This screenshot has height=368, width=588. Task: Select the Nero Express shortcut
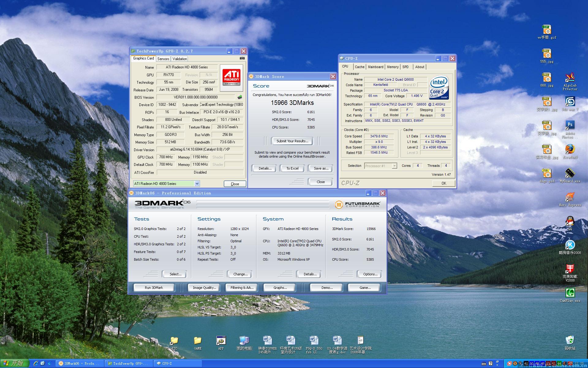tap(570, 200)
